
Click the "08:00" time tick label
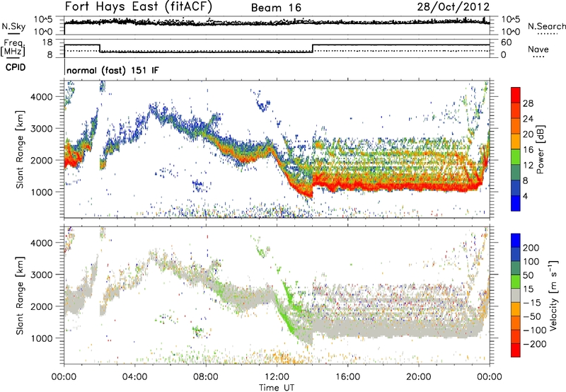point(206,377)
